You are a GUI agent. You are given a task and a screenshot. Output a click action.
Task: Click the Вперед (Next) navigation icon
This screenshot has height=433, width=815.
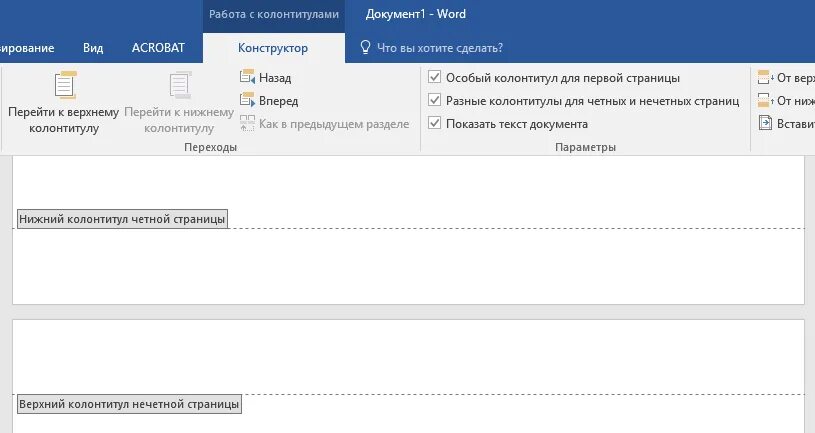[x=248, y=100]
